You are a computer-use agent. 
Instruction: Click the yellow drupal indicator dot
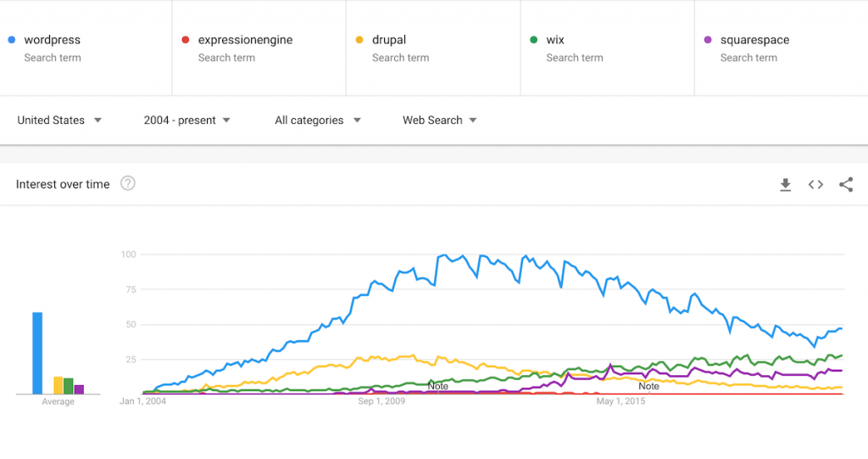click(x=359, y=40)
